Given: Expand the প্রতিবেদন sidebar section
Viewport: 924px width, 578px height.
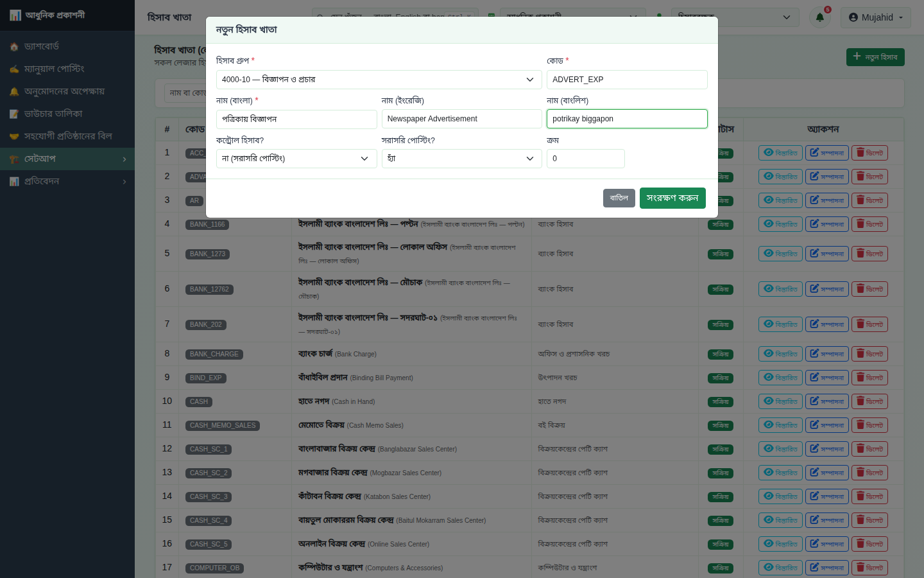Looking at the screenshot, I should (67, 181).
